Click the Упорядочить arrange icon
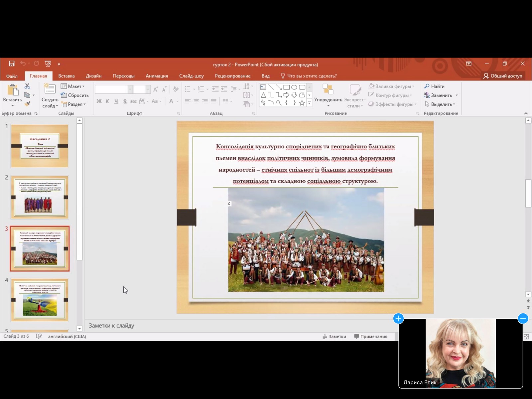The width and height of the screenshot is (532, 399). (328, 89)
